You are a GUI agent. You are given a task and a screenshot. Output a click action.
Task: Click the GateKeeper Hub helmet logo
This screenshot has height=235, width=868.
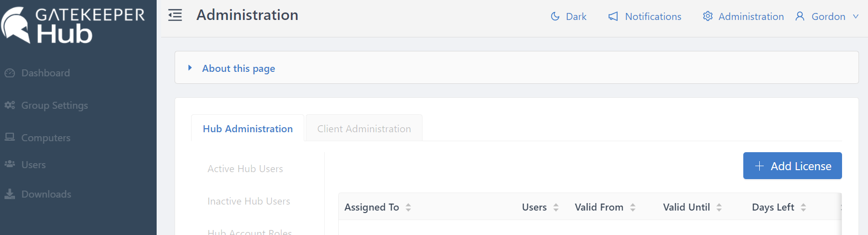[16, 25]
